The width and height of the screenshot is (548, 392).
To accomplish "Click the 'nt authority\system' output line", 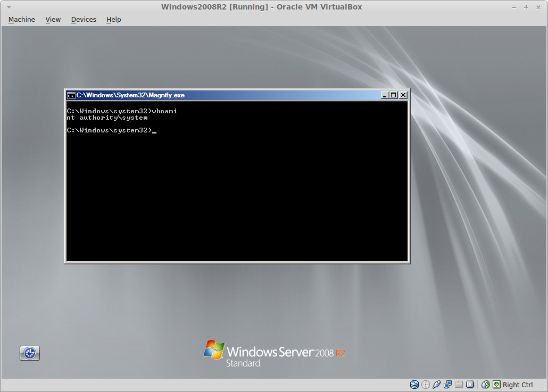I will [x=107, y=118].
